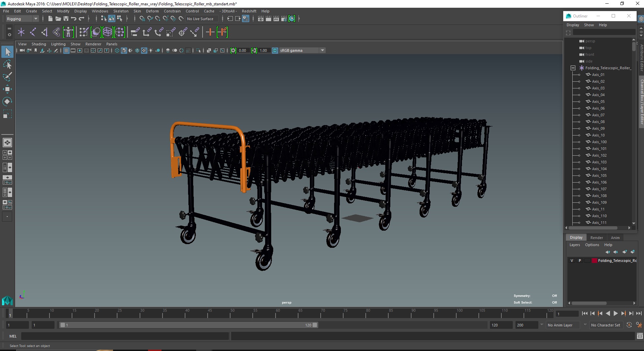The image size is (644, 351).
Task: Click the Layers menu in layer editor
Action: pos(575,245)
